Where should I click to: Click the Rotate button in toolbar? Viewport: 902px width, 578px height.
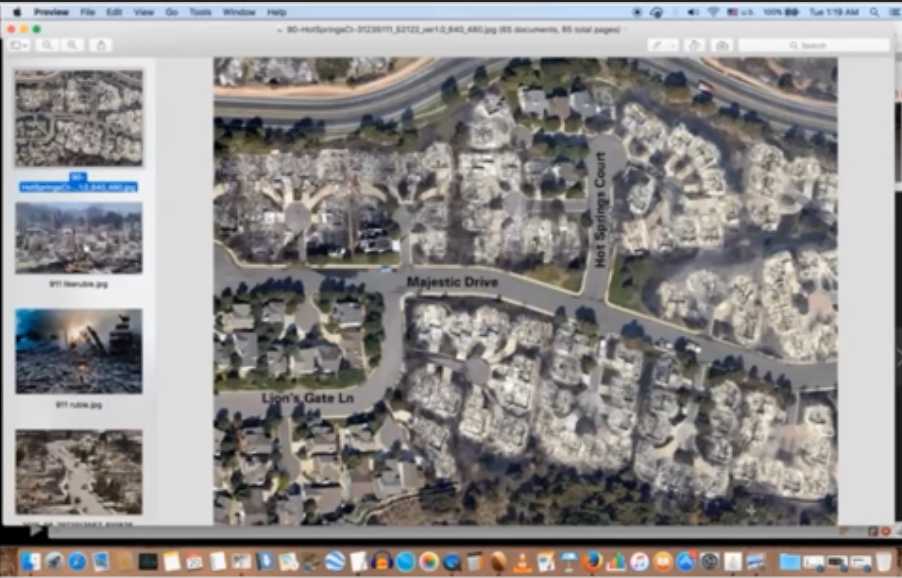695,46
